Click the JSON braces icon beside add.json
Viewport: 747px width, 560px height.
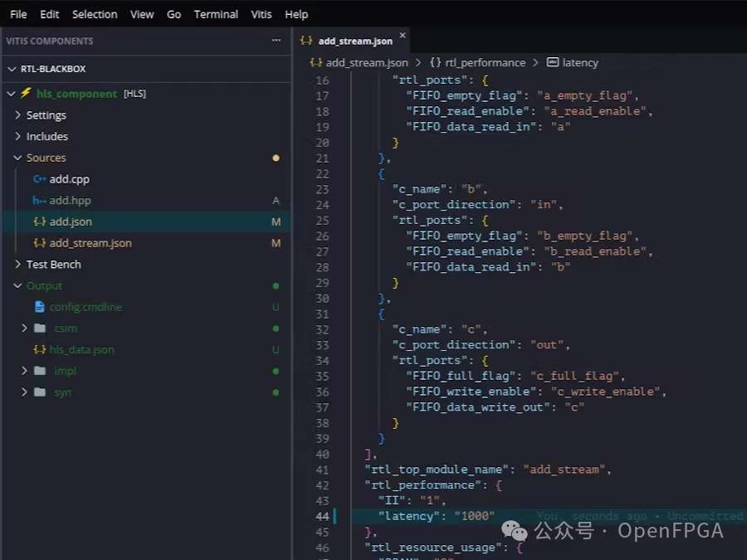[39, 222]
